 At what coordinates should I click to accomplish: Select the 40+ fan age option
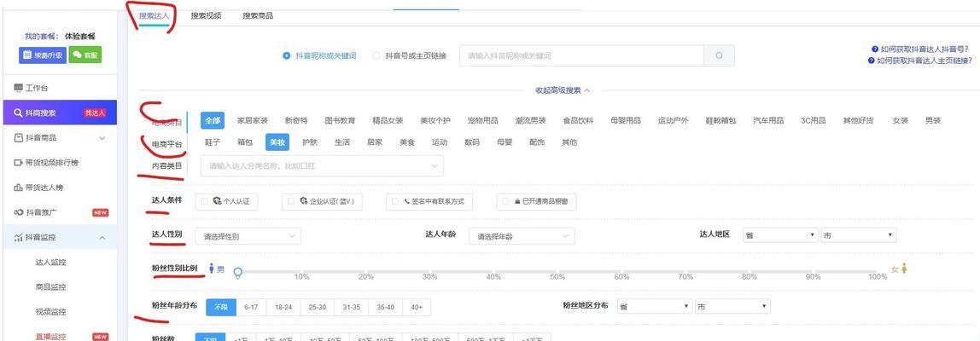point(417,307)
